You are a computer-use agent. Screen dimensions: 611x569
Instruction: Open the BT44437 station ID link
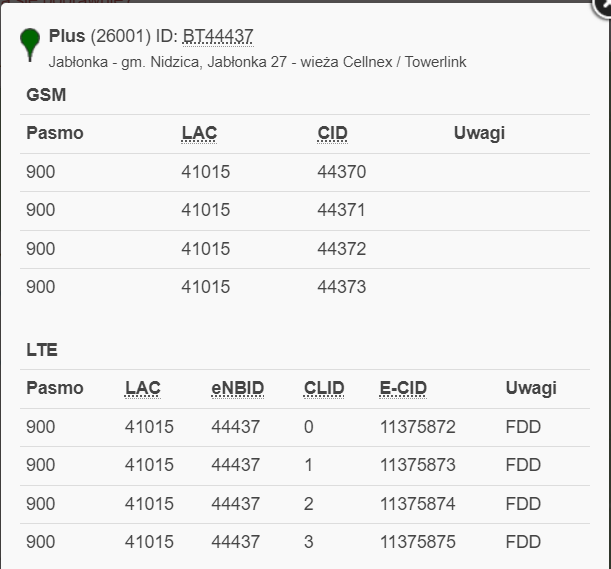pos(218,37)
